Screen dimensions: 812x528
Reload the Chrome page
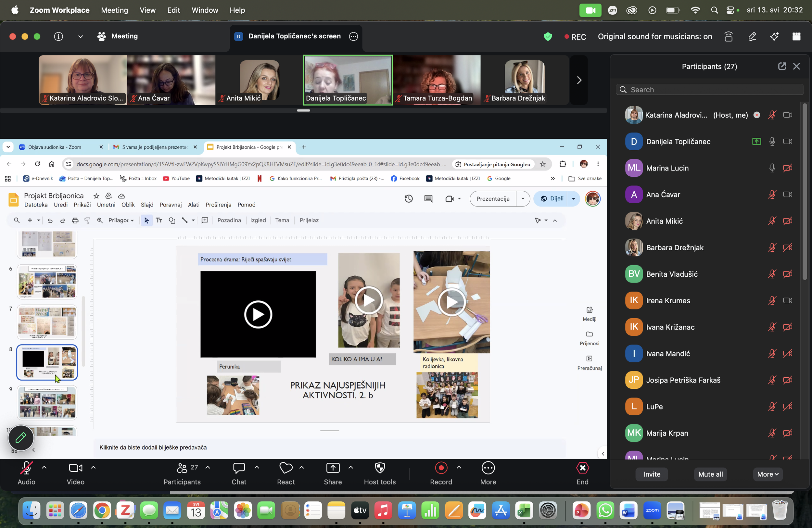pyautogui.click(x=38, y=164)
